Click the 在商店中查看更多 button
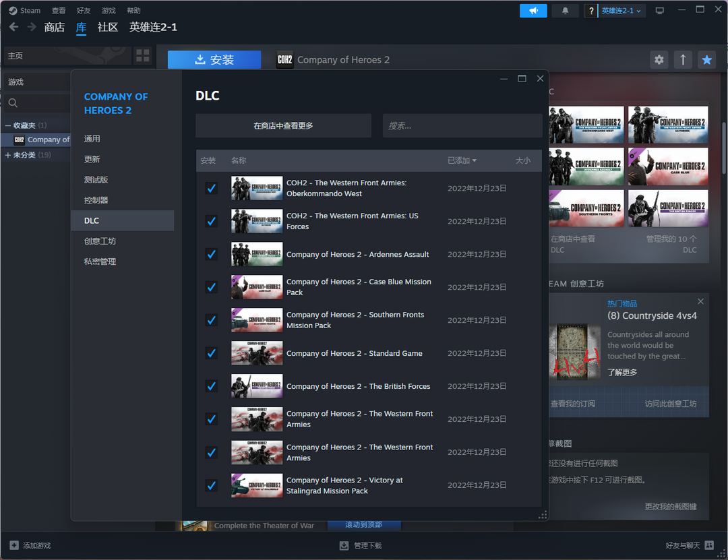Screen dimensions: 728x560 (x=283, y=126)
